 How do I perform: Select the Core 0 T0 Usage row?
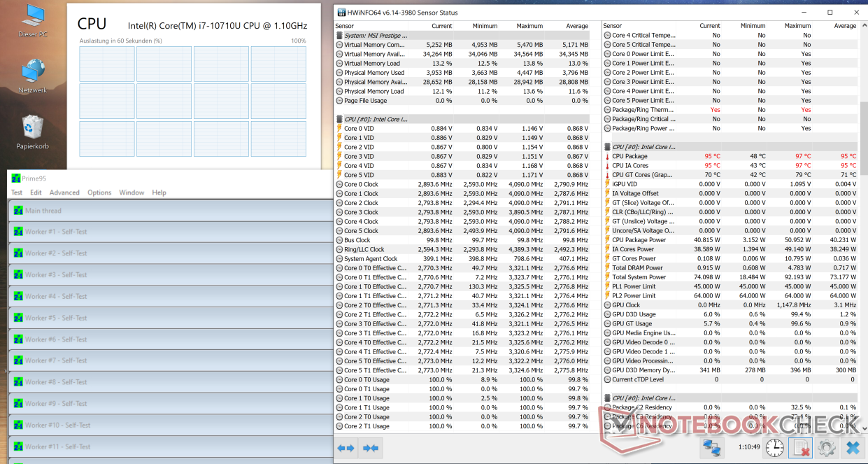463,380
